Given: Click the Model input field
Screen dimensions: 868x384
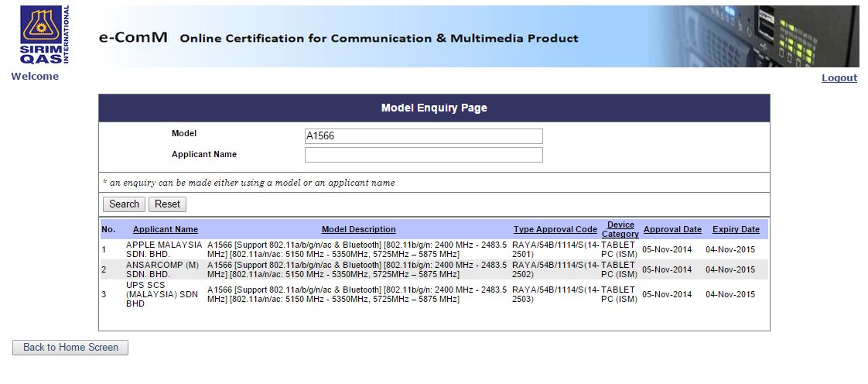Looking at the screenshot, I should tap(423, 136).
